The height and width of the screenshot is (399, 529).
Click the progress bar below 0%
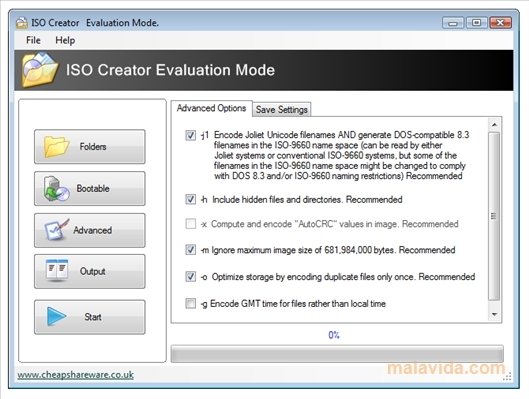[337, 353]
